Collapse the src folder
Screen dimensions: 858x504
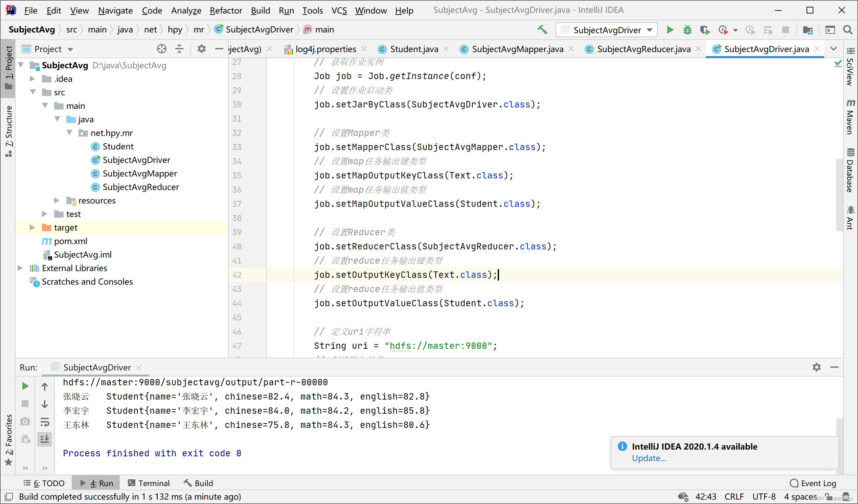(x=33, y=92)
